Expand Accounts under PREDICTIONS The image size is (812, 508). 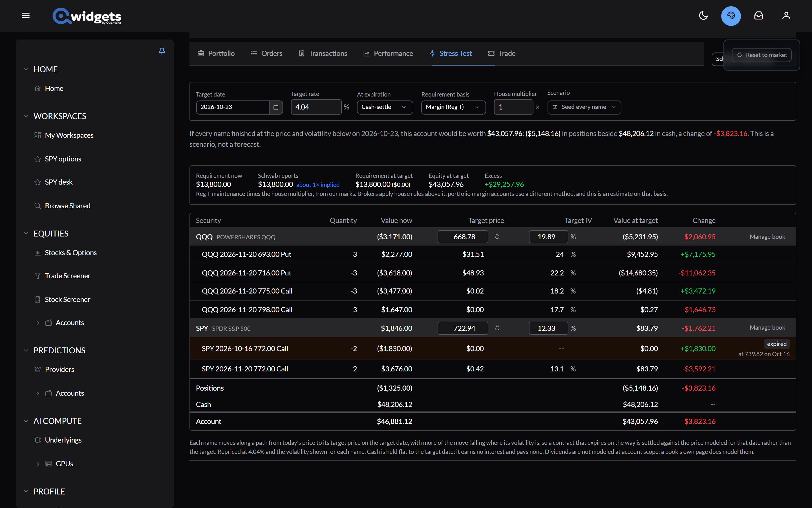[37, 393]
